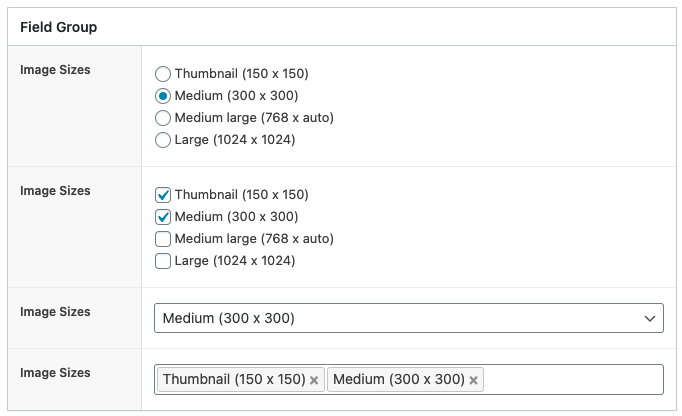Click the Image Sizes label beside radio list
Screen dimensions: 682x416
click(x=55, y=70)
